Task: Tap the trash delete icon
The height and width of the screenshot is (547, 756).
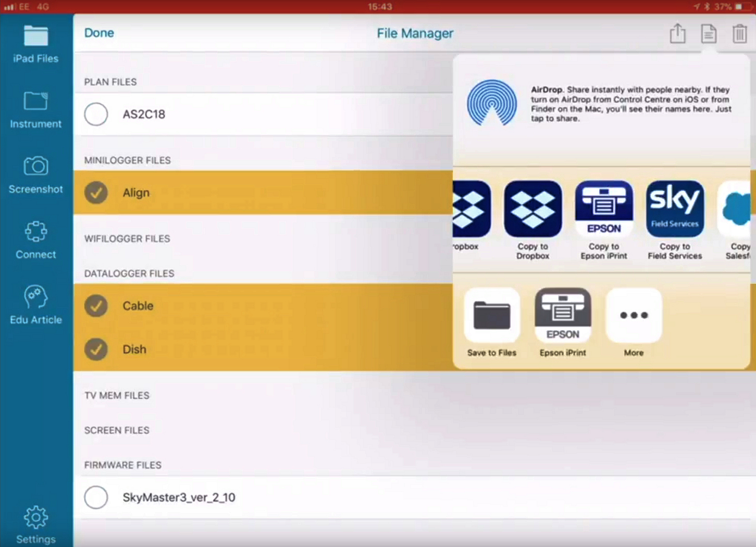Action: tap(739, 34)
